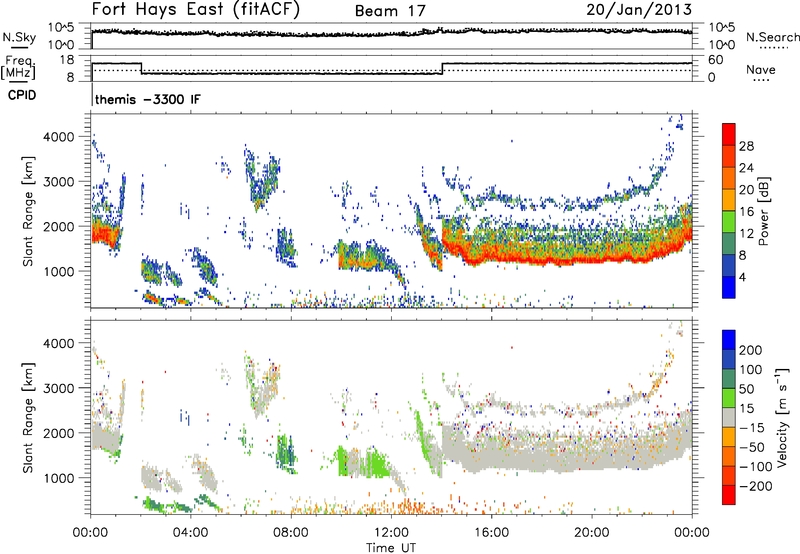Click the 'Power [dB]' color bar label
This screenshot has width=800, height=554.
point(763,211)
